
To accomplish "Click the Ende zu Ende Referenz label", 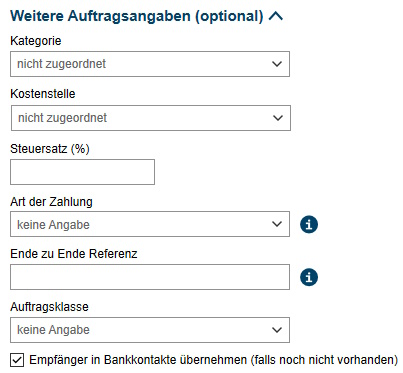I will tap(74, 254).
